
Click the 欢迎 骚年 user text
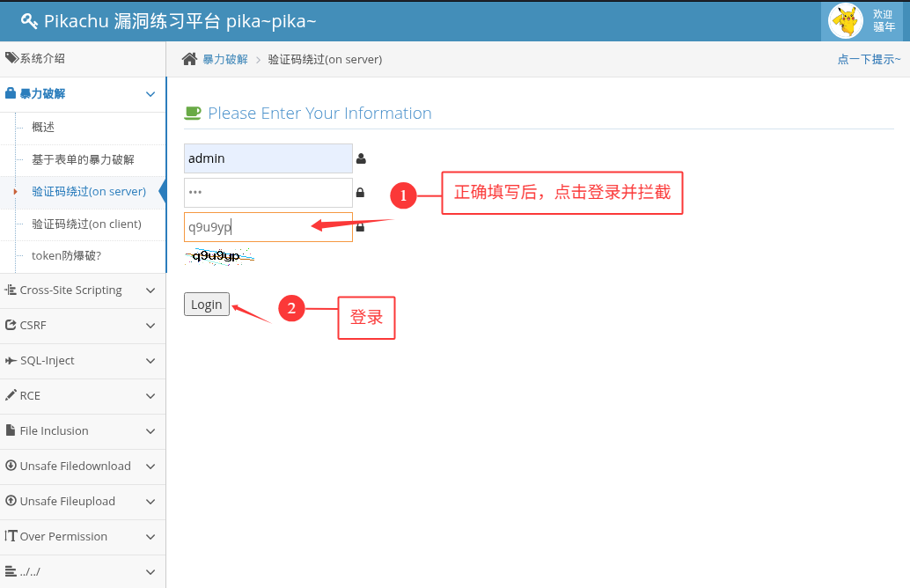(x=884, y=20)
